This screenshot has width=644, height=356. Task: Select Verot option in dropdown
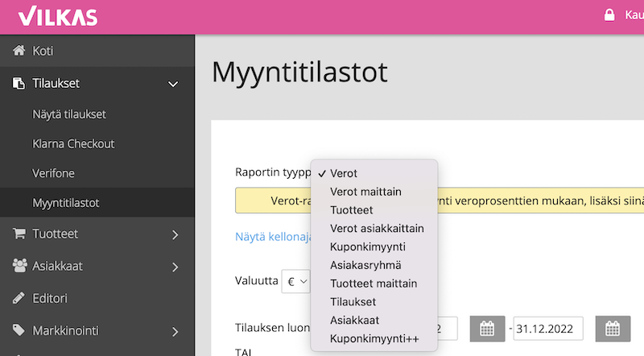pos(374,173)
